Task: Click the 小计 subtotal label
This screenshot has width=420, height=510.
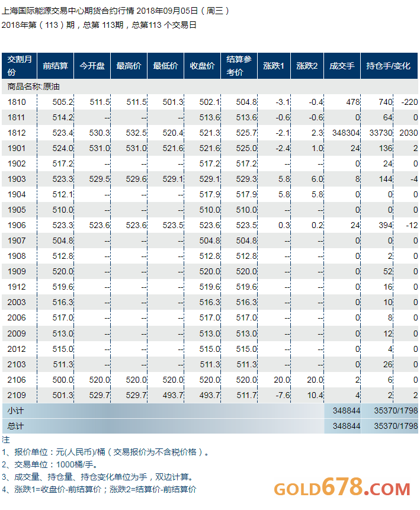Action: point(15,411)
